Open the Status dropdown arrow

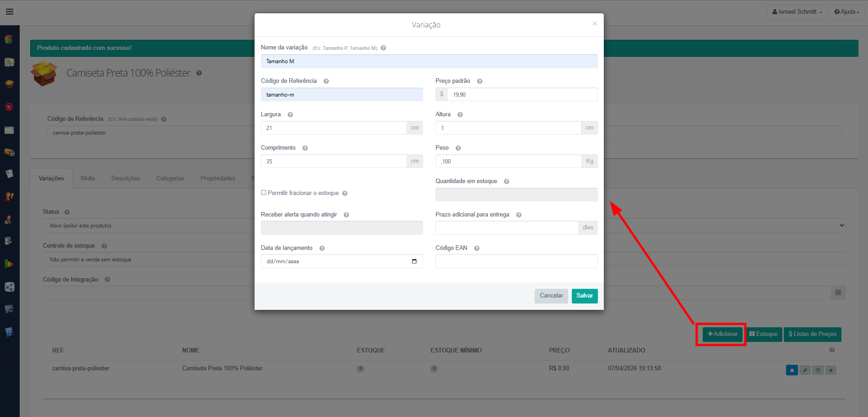[841, 225]
